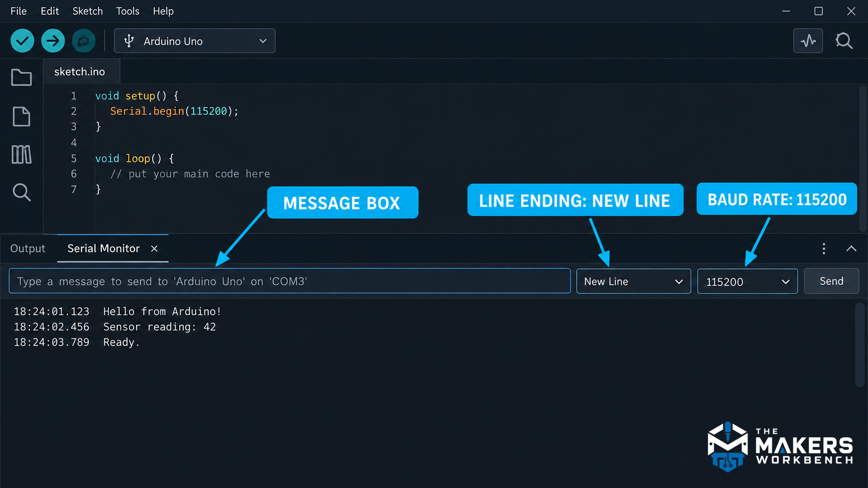Click the Serial.begin(115200); code line

pyautogui.click(x=174, y=111)
